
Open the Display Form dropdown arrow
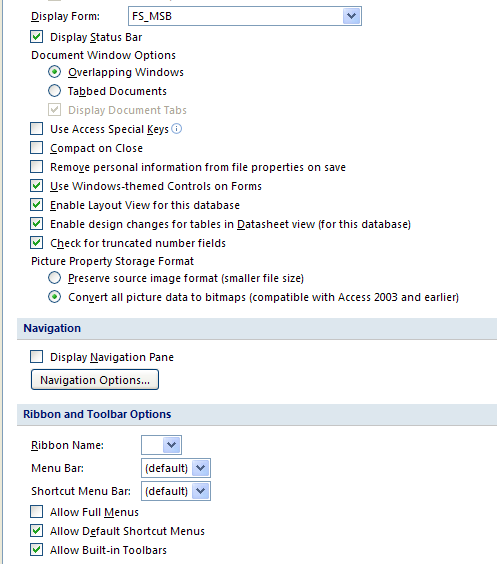tap(351, 16)
